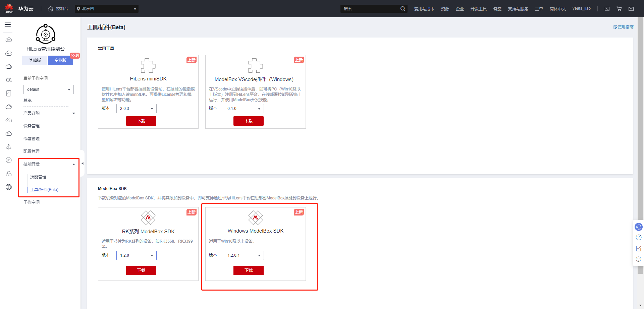Open the shopping cart icon

point(619,9)
